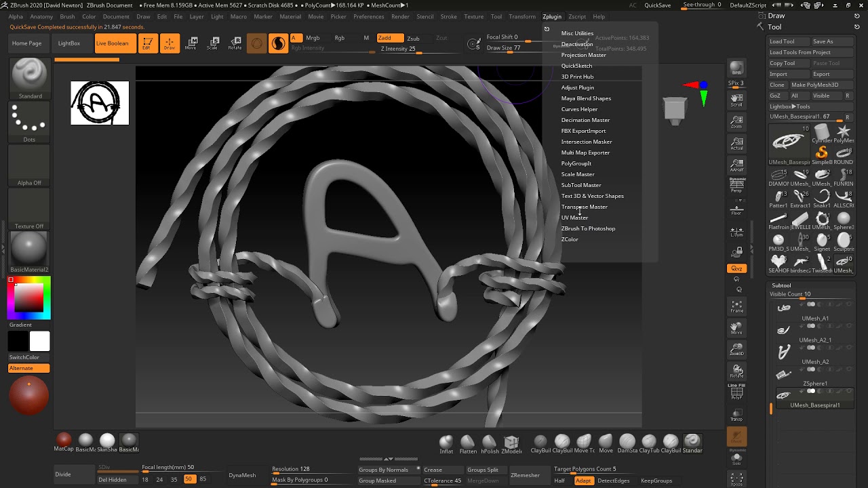Switch to the Move gizmo icon
Screen dimensions: 868x488
click(191, 43)
